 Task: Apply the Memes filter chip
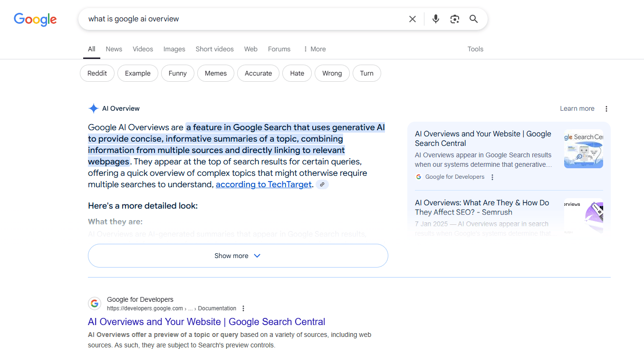tap(216, 73)
